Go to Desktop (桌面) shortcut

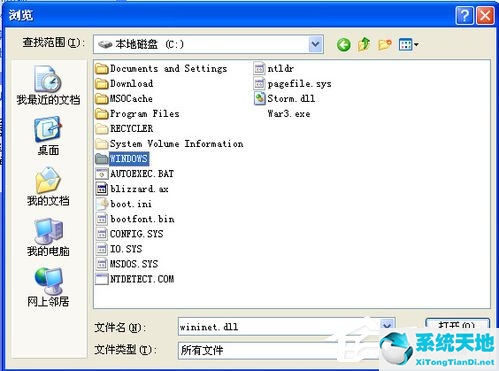pyautogui.click(x=48, y=136)
